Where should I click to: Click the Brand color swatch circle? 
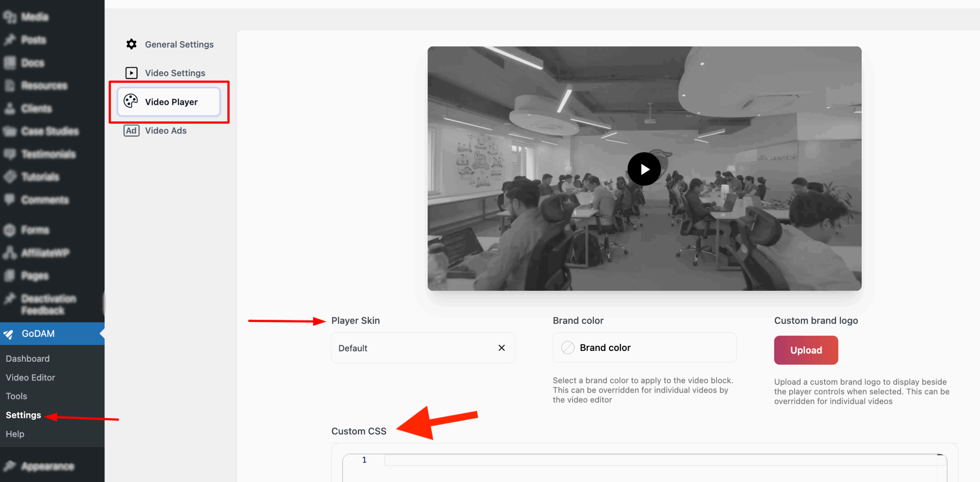coord(568,348)
